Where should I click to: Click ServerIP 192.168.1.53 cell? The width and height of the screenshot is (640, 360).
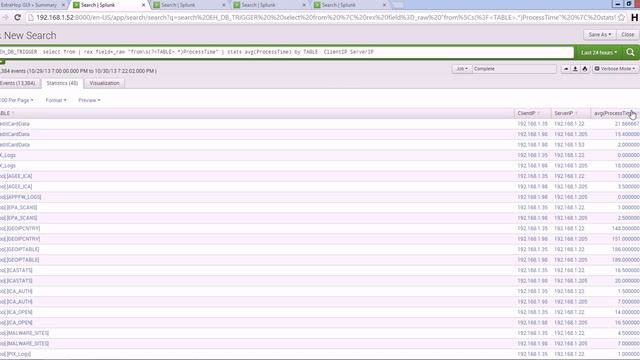(x=569, y=145)
